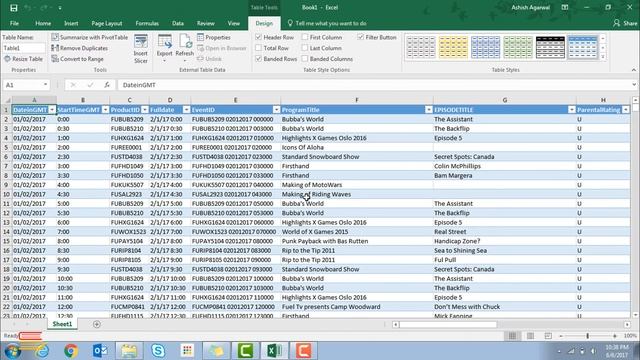Select row 10 header
The height and width of the screenshot is (360, 640).
pyautogui.click(x=6, y=194)
